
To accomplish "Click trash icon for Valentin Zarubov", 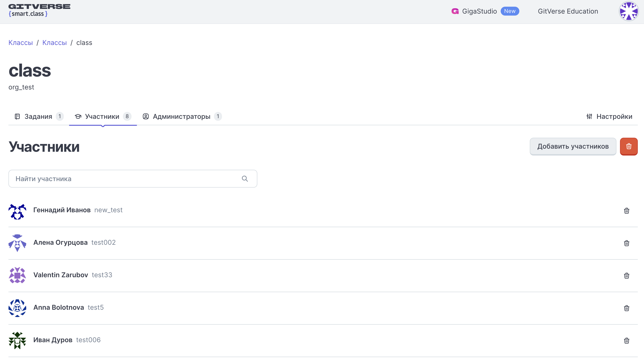I will [x=626, y=276].
